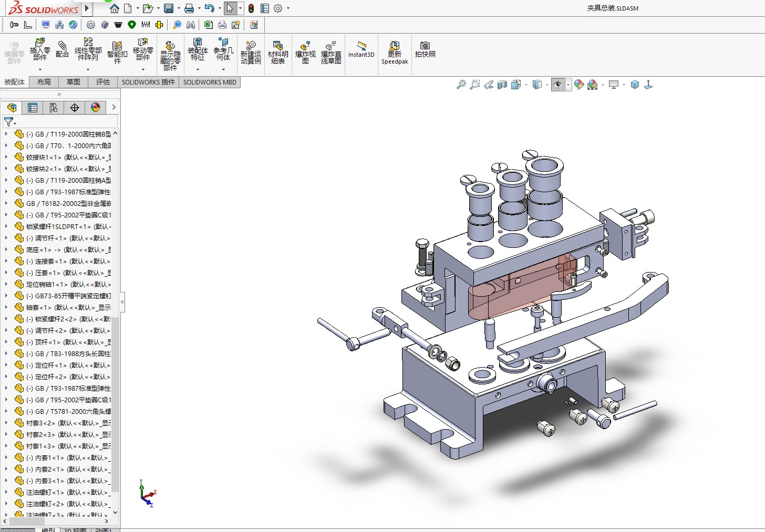Click the 更新 Speedpak button
The height and width of the screenshot is (532, 765).
tap(395, 52)
